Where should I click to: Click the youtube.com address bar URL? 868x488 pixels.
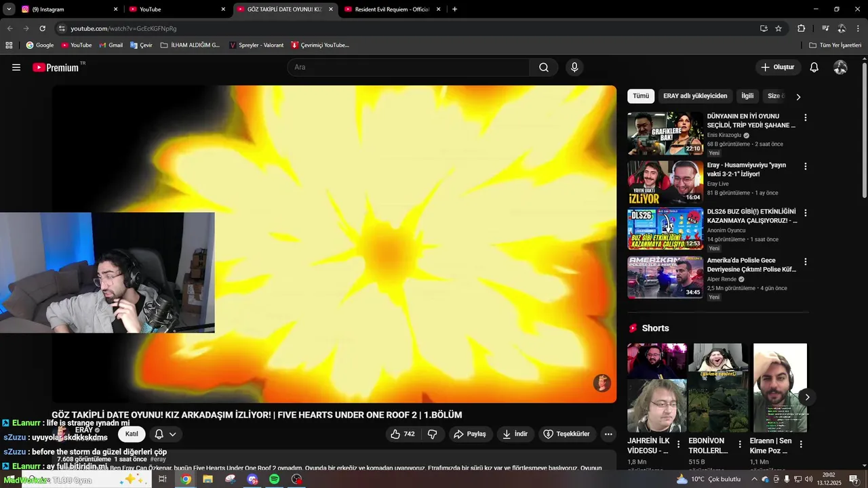123,28
